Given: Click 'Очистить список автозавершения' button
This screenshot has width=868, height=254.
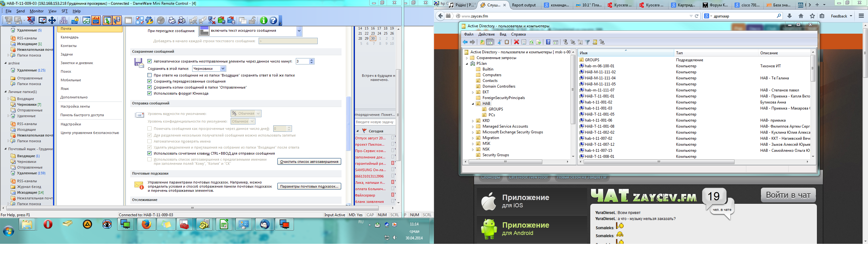Looking at the screenshot, I should [x=309, y=162].
